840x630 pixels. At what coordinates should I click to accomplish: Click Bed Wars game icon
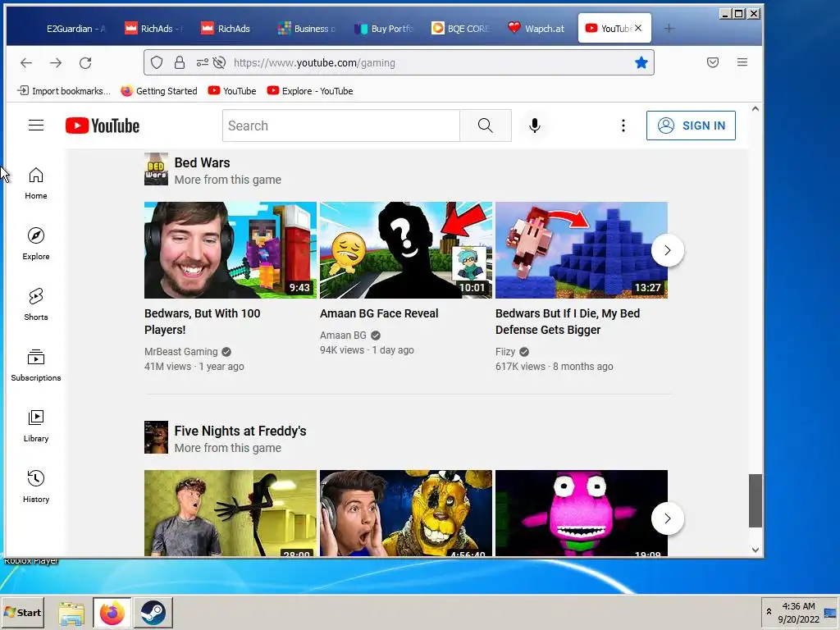(156, 169)
